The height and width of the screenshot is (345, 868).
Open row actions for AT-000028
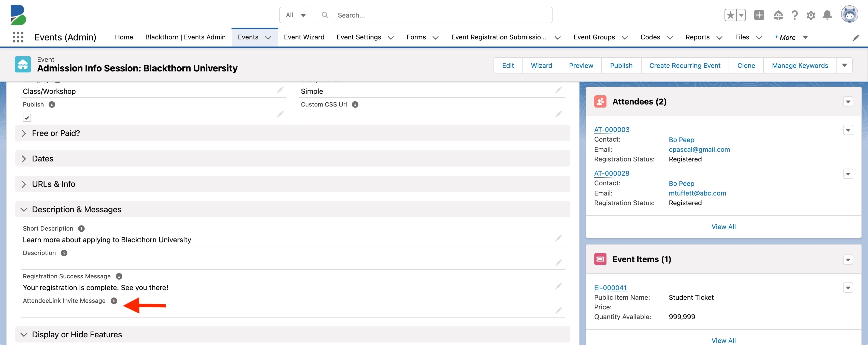(848, 174)
